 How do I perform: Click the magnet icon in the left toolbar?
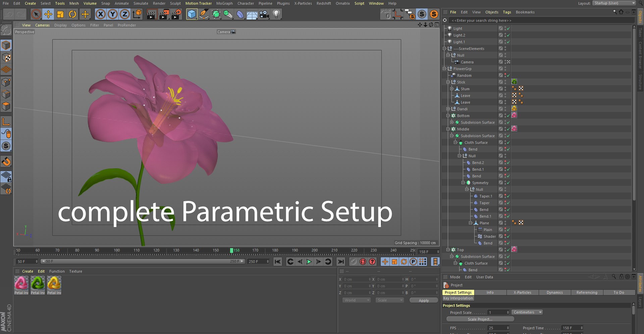point(6,162)
